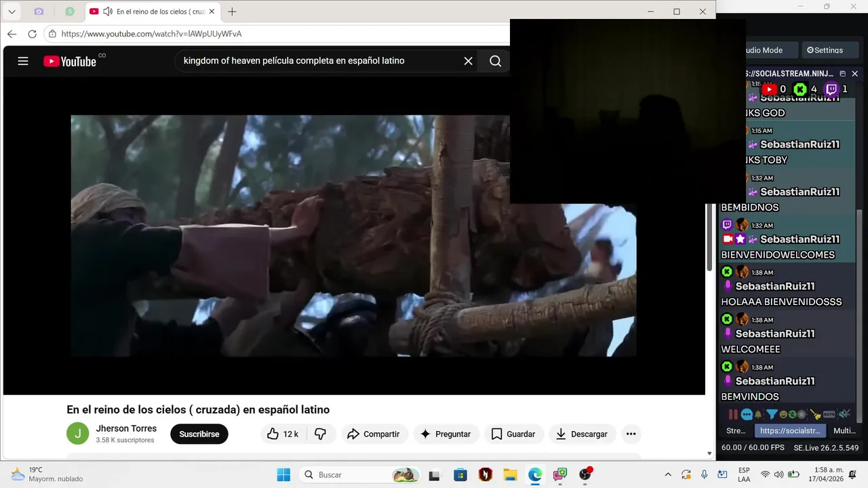Click the Kick viewer count icon

coord(800,89)
